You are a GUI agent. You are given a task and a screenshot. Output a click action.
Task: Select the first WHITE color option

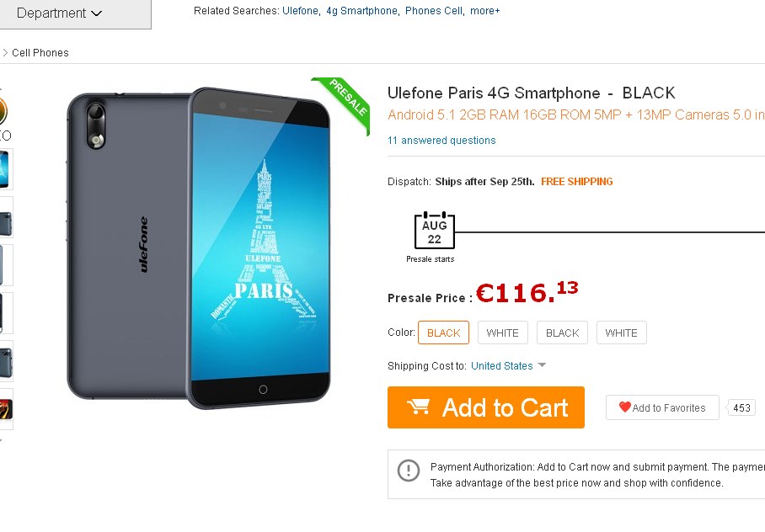[503, 332]
